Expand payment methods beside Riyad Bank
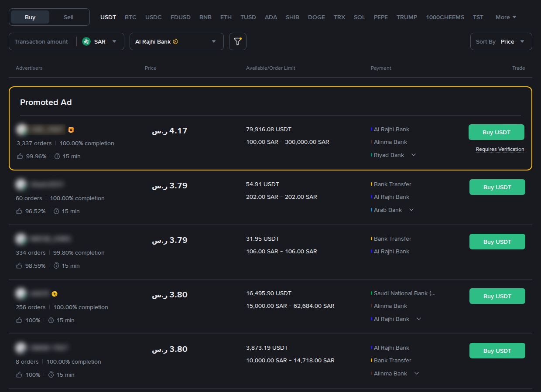Viewport: 541px width, 392px height. click(414, 155)
